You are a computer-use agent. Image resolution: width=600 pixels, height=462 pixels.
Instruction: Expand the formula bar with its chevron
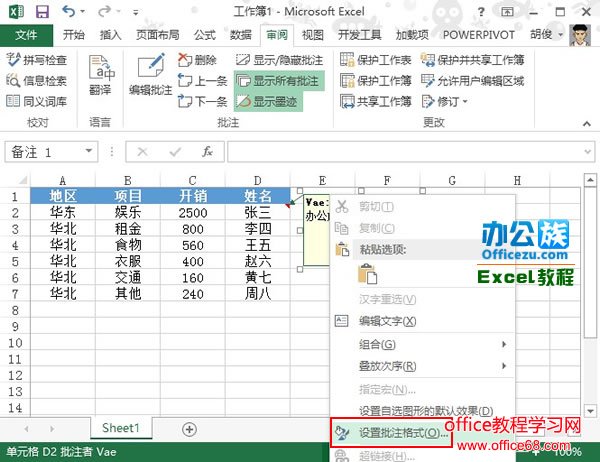point(588,152)
